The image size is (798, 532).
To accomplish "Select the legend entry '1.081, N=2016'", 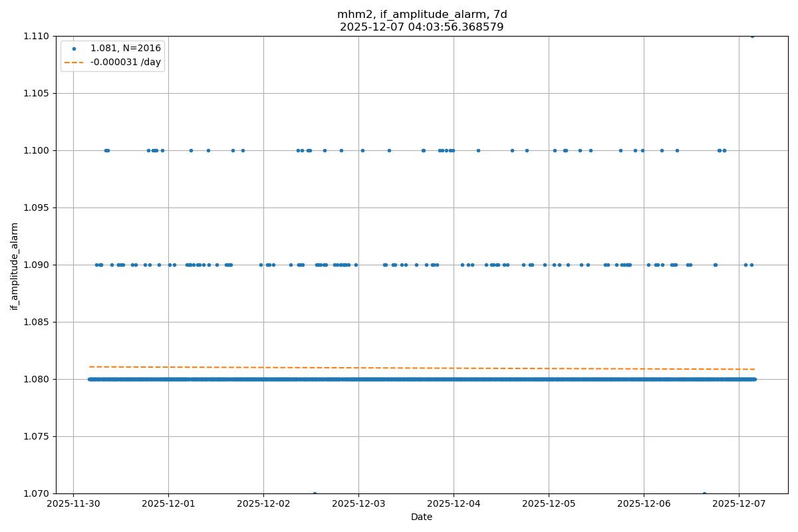I will click(x=126, y=49).
